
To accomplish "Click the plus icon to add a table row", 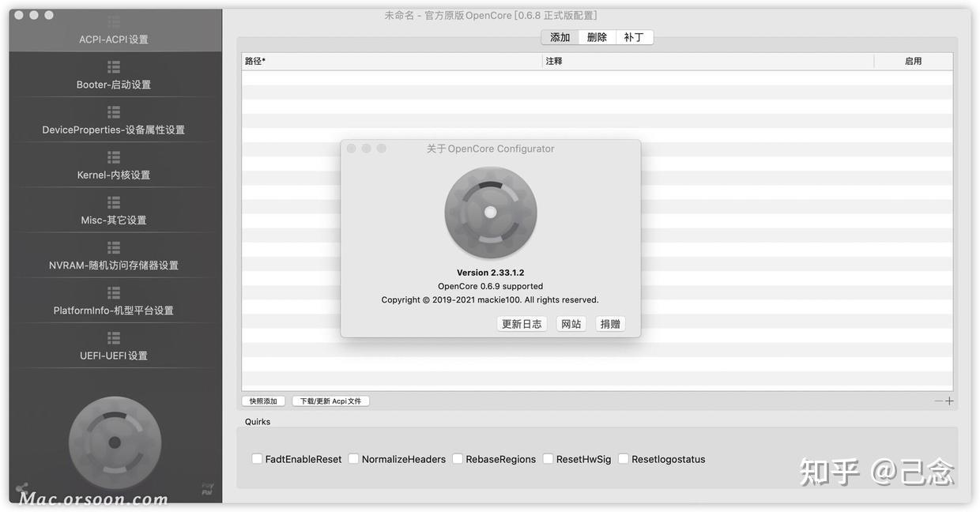I will 949,401.
